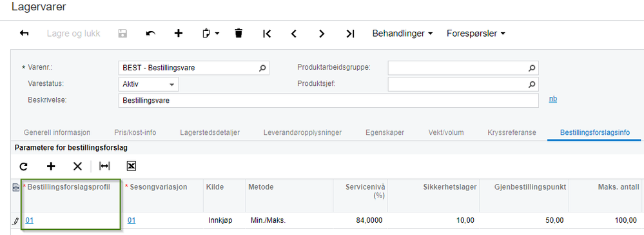The image size is (644, 235).
Task: Click the Metode column header
Action: (289, 196)
